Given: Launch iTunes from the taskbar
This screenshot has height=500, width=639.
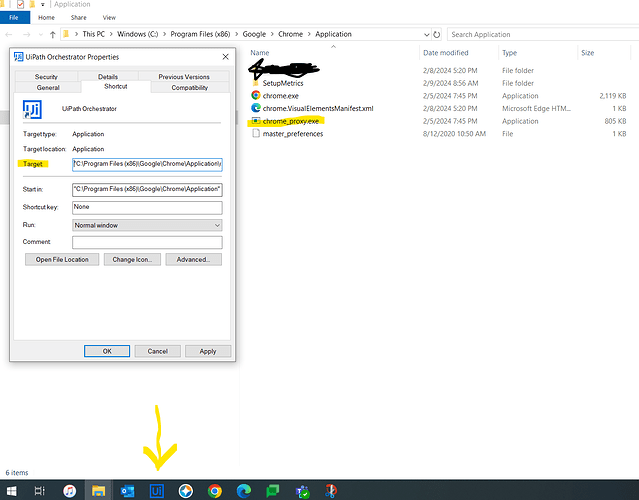Looking at the screenshot, I should [69, 491].
